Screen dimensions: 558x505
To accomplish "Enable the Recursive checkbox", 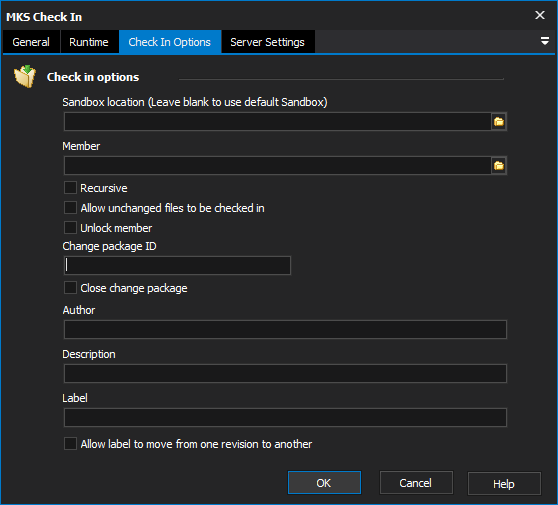I will tap(70, 188).
